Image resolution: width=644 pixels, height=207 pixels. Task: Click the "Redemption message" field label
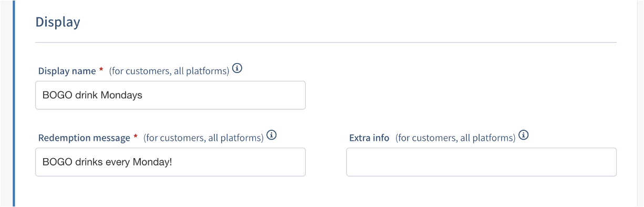[x=84, y=138]
